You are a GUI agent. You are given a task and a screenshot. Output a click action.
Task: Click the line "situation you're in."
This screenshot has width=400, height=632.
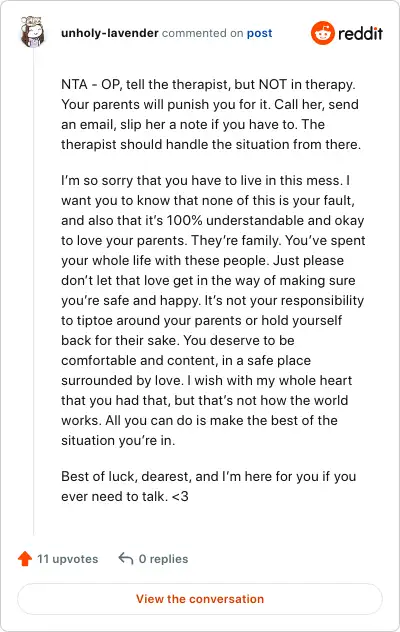(x=118, y=441)
